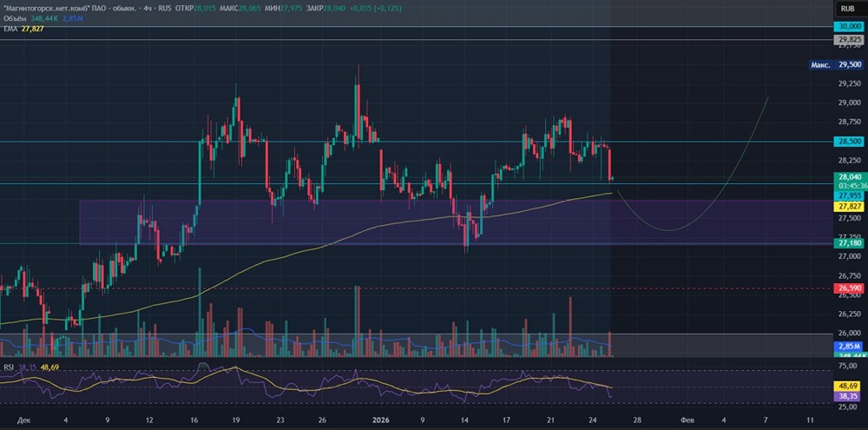Select the EMA indicator legend

point(10,29)
